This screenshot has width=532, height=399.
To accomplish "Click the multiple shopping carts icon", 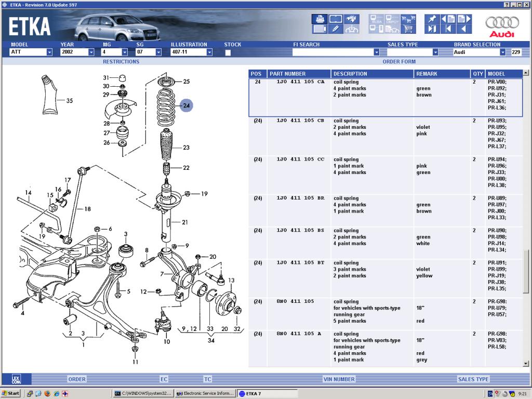I will click(x=409, y=19).
